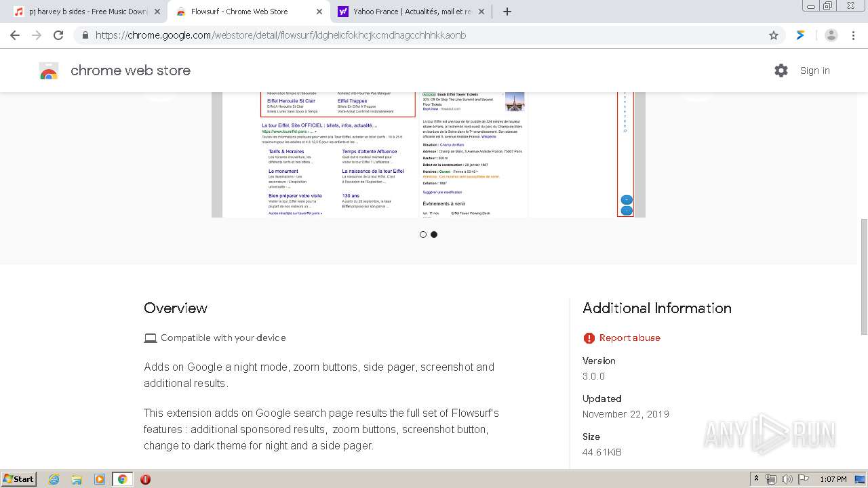Screen dimensions: 868x488
Task: Go to chrome web store home title
Action: point(130,70)
